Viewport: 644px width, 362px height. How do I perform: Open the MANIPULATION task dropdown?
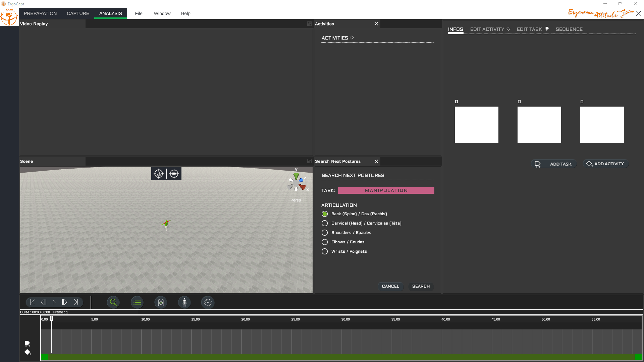coord(386,190)
